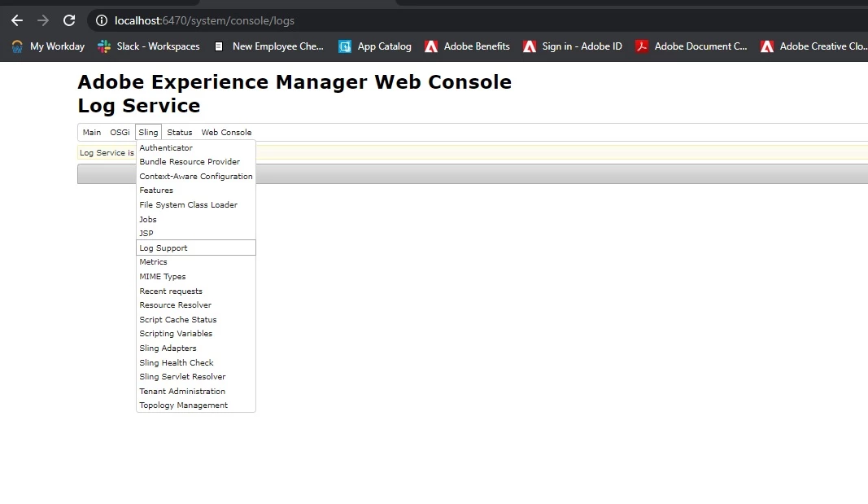Click the highlighted Log Support entry

point(196,248)
